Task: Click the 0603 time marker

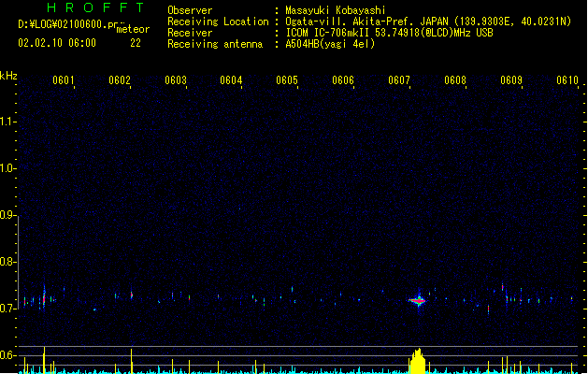Action: click(176, 80)
